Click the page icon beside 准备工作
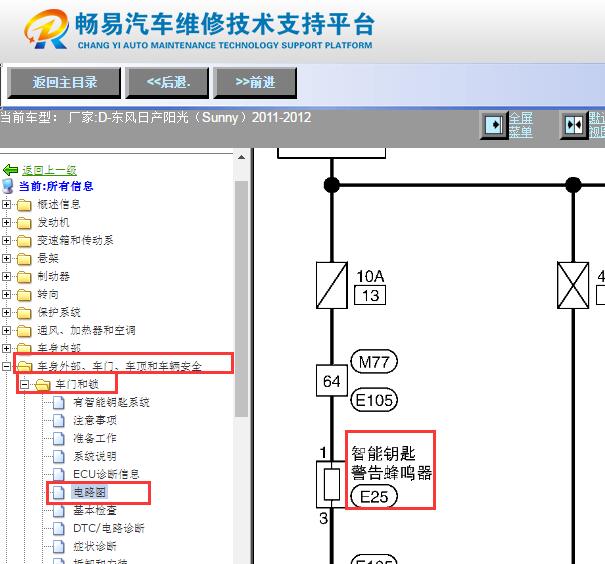The height and width of the screenshot is (564, 605). click(x=59, y=438)
